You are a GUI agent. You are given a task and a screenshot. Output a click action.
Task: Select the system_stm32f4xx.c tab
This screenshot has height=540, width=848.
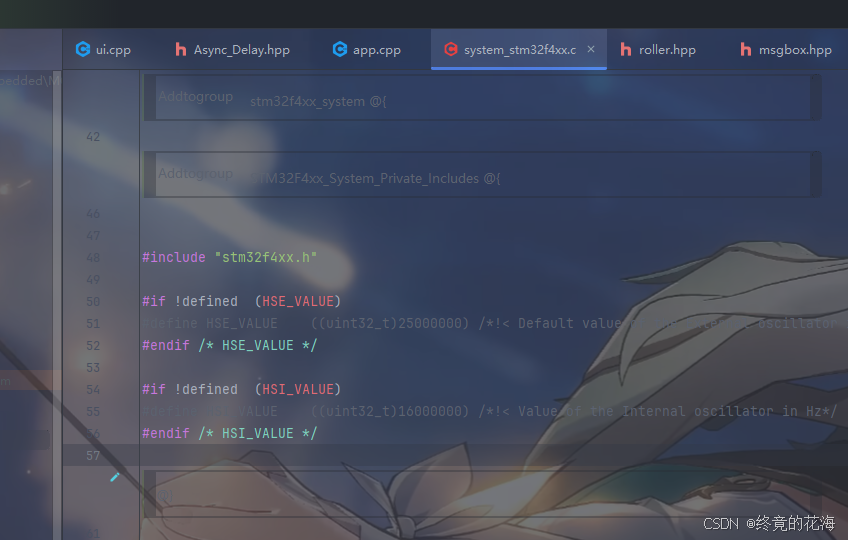[518, 50]
